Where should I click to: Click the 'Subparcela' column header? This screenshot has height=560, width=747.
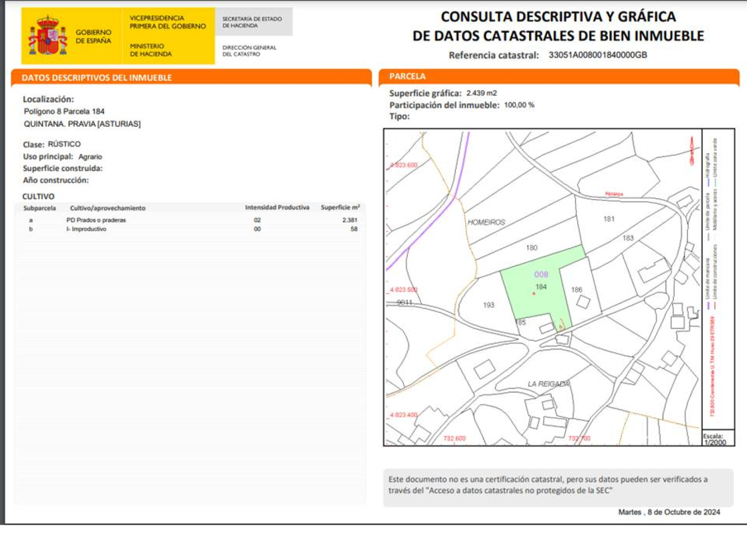pos(40,208)
